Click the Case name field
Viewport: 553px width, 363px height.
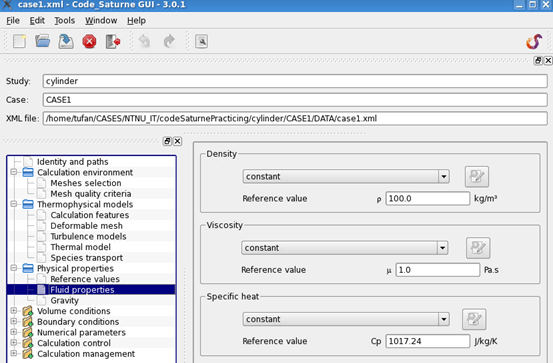295,100
